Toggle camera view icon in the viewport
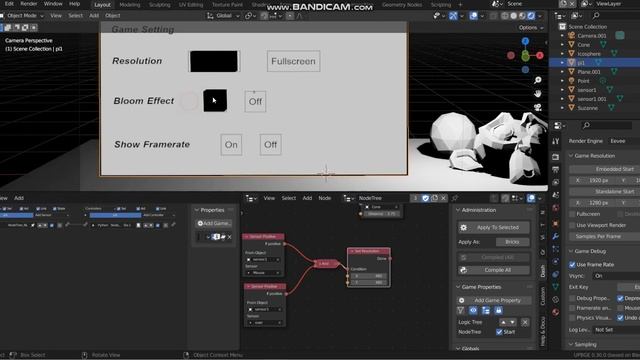The height and width of the screenshot is (360, 640). [538, 107]
